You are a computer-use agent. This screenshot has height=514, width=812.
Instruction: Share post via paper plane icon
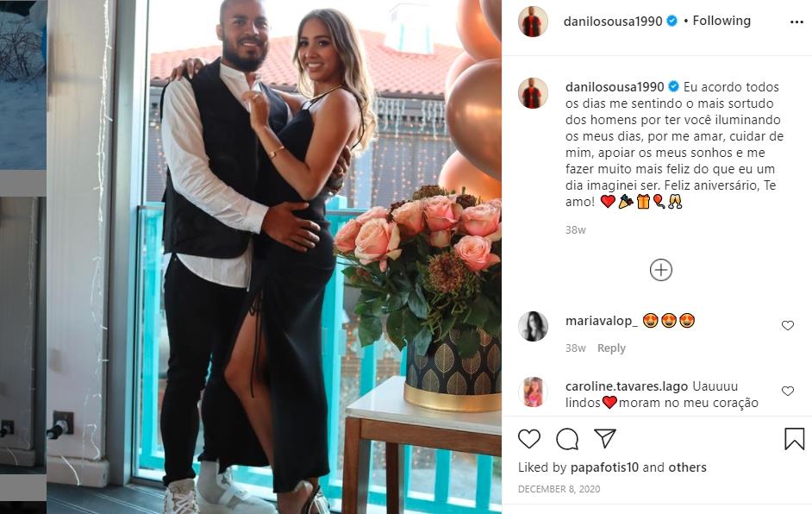605,438
